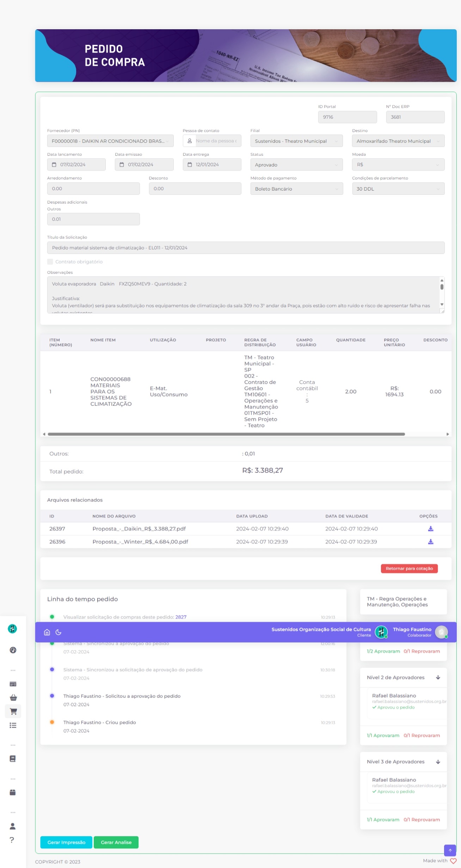
Task: Open Condições de parcelamento dropdown
Action: (398, 189)
